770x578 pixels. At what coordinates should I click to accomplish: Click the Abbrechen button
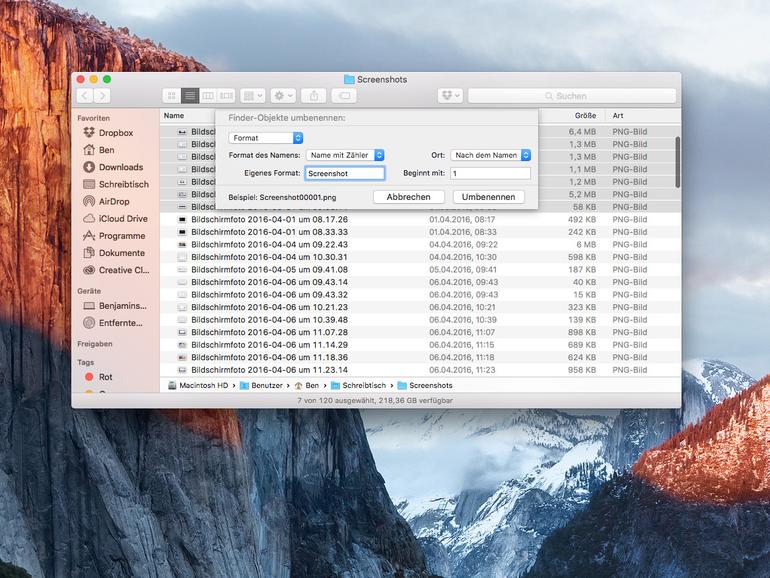(x=408, y=197)
